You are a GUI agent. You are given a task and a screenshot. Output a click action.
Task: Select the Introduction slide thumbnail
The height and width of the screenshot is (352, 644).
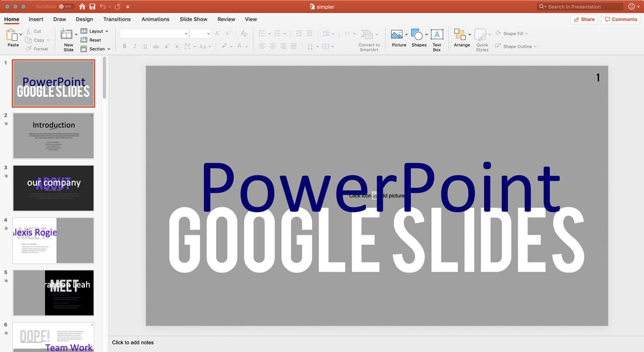[x=53, y=136]
